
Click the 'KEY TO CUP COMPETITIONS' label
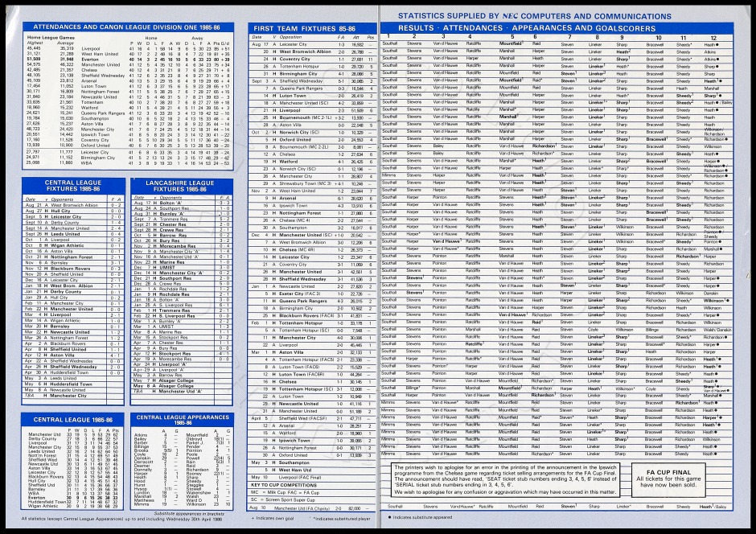(284, 485)
